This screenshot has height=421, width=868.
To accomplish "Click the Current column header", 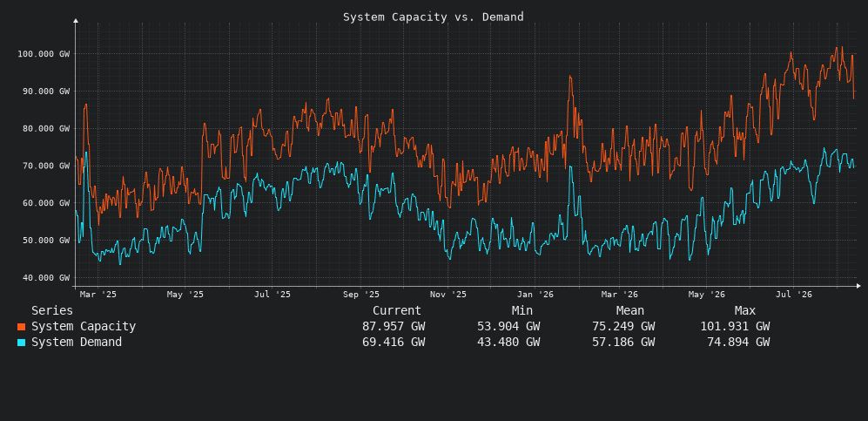I will tap(397, 311).
